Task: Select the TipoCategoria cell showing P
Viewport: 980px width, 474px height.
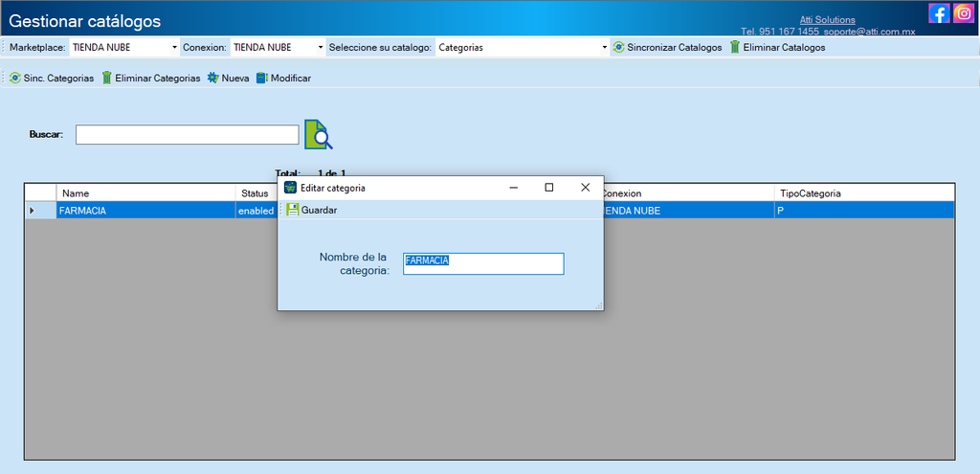Action: (x=864, y=211)
